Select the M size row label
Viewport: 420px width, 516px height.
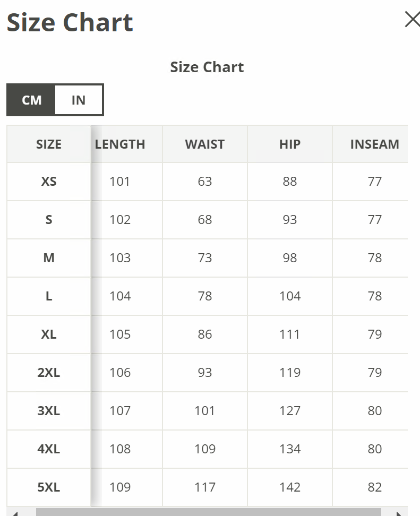tap(49, 258)
